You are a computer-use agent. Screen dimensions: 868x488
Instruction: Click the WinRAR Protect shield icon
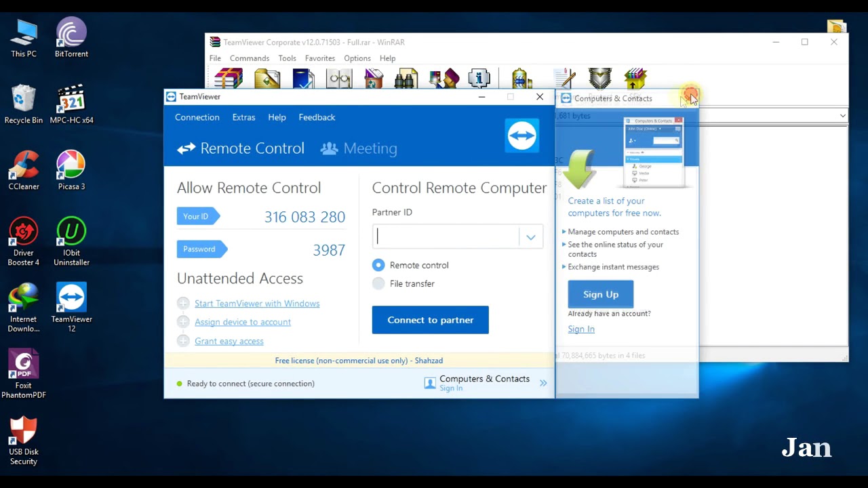pyautogui.click(x=600, y=78)
